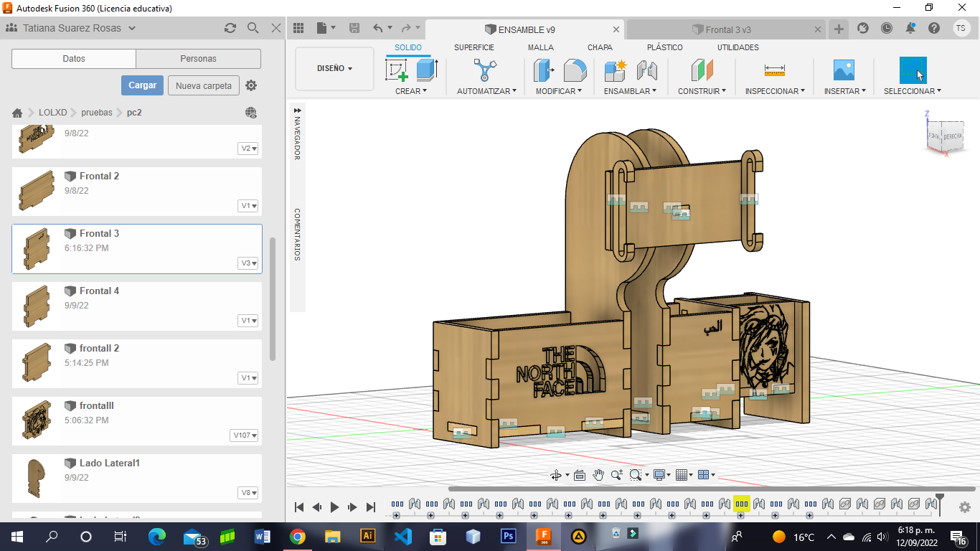Pick the Fillet tool in Modificar
Screen dimensions: 980x551
pyautogui.click(x=575, y=70)
